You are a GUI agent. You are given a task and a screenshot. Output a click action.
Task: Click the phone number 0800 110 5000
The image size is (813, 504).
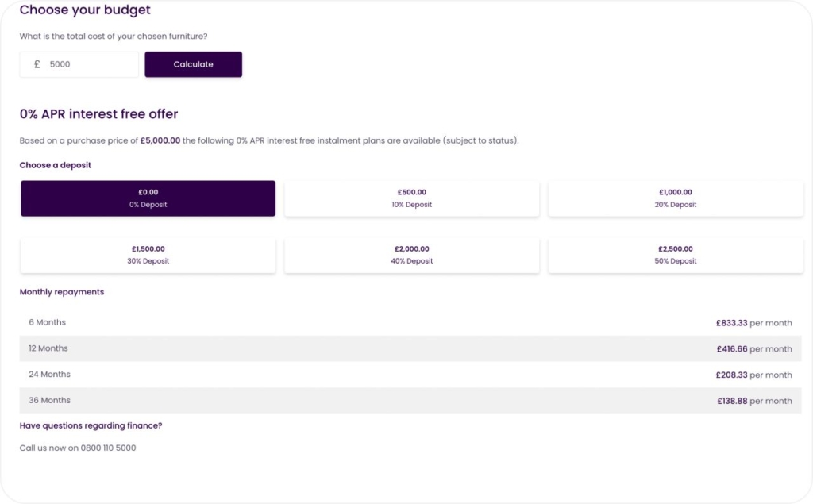pos(108,448)
